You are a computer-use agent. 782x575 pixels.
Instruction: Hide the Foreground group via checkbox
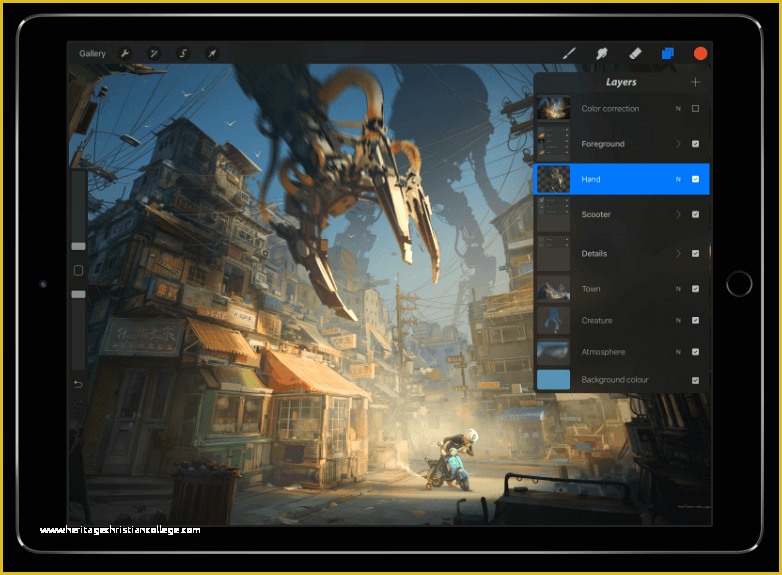click(x=695, y=144)
